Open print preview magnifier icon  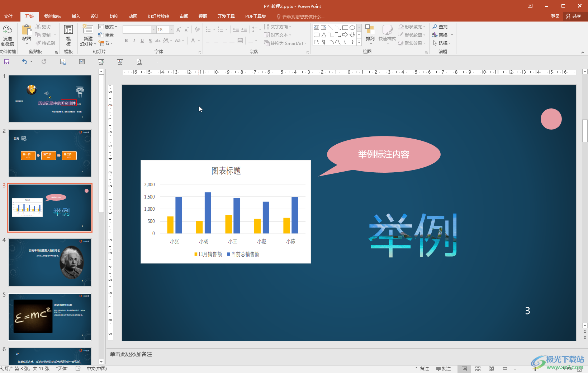(139, 62)
